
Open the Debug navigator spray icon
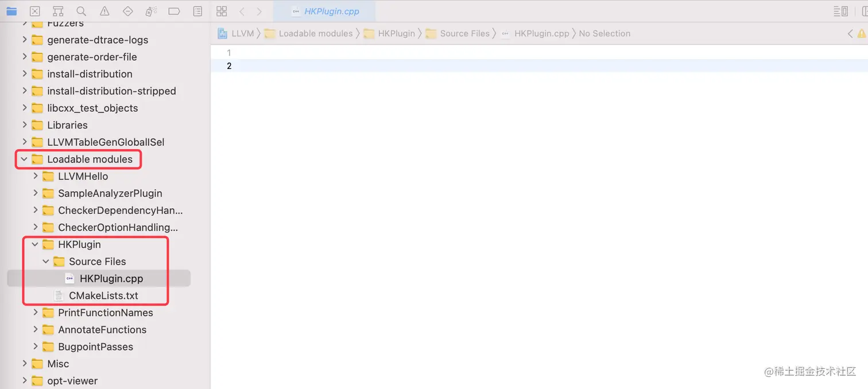[x=151, y=11]
